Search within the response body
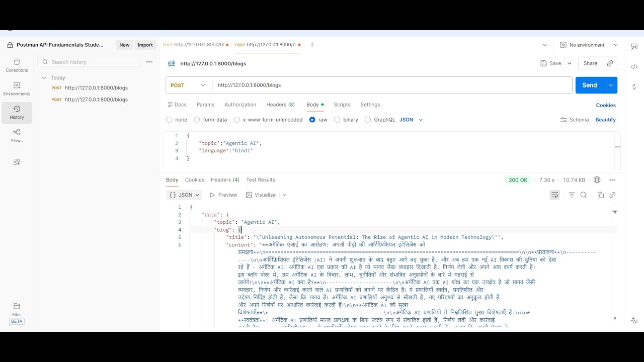This screenshot has height=362, width=644. (584, 195)
